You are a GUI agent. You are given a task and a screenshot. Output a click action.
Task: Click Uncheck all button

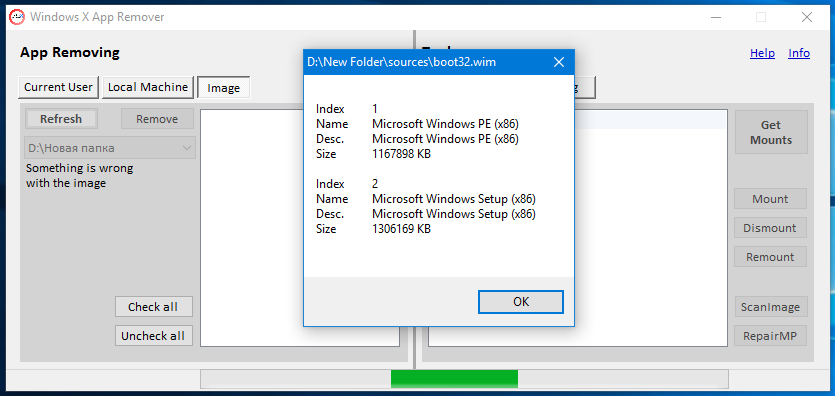click(x=153, y=336)
